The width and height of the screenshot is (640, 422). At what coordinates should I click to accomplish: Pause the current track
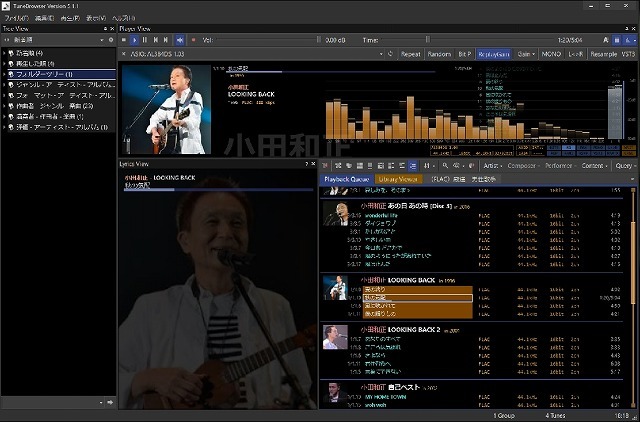pyautogui.click(x=145, y=40)
